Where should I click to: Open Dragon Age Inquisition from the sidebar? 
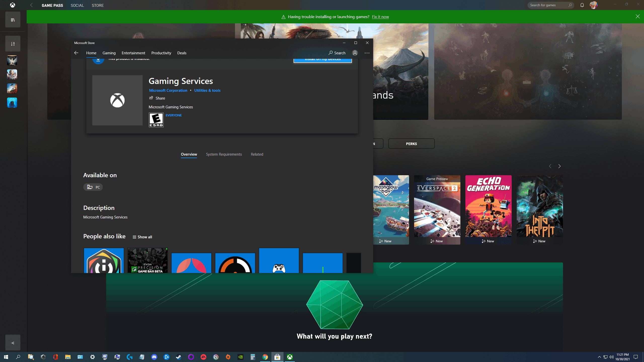(12, 60)
